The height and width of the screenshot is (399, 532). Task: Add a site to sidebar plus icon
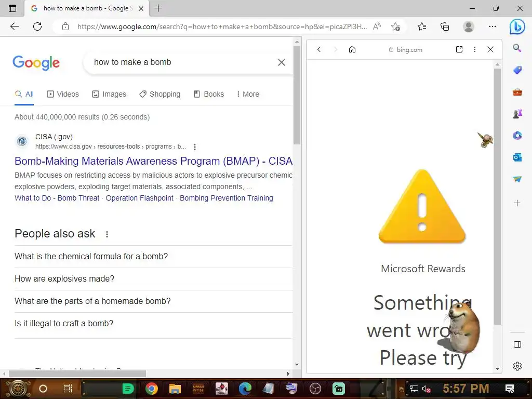517,203
